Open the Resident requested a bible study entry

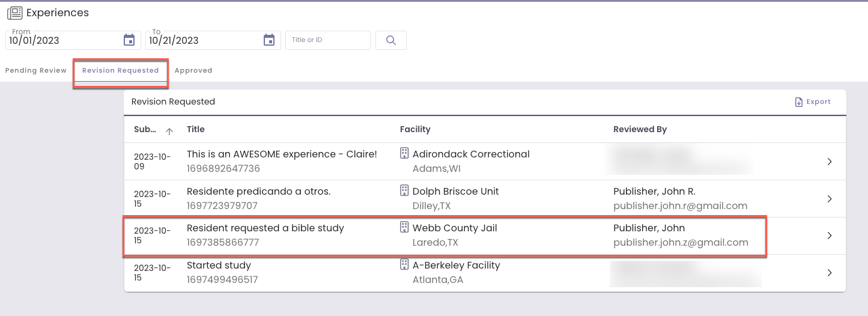[265, 228]
